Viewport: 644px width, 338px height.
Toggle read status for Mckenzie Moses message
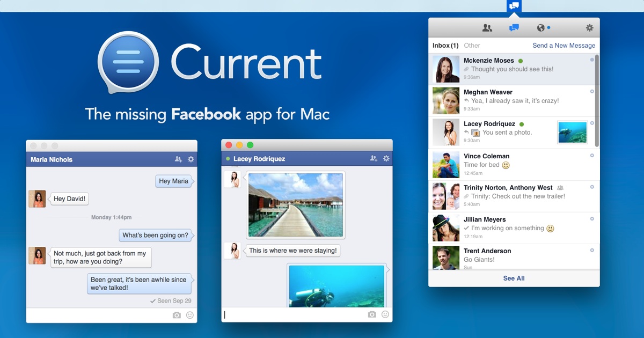click(x=592, y=60)
